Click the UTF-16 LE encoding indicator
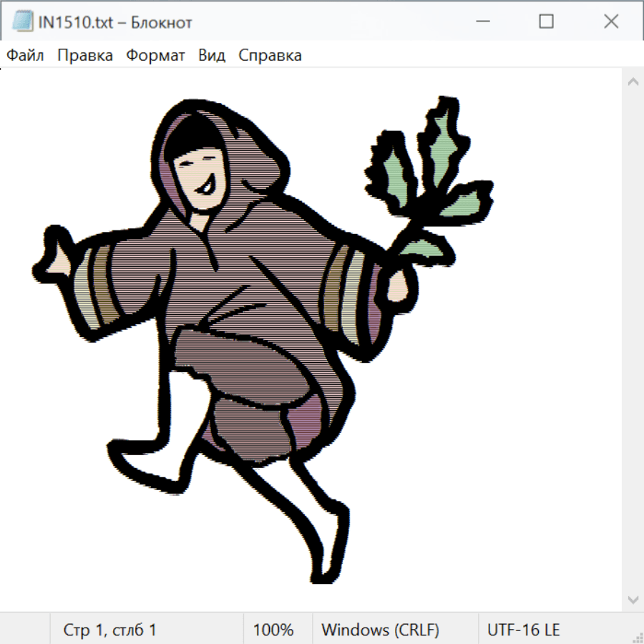The height and width of the screenshot is (644, 644). tap(524, 630)
